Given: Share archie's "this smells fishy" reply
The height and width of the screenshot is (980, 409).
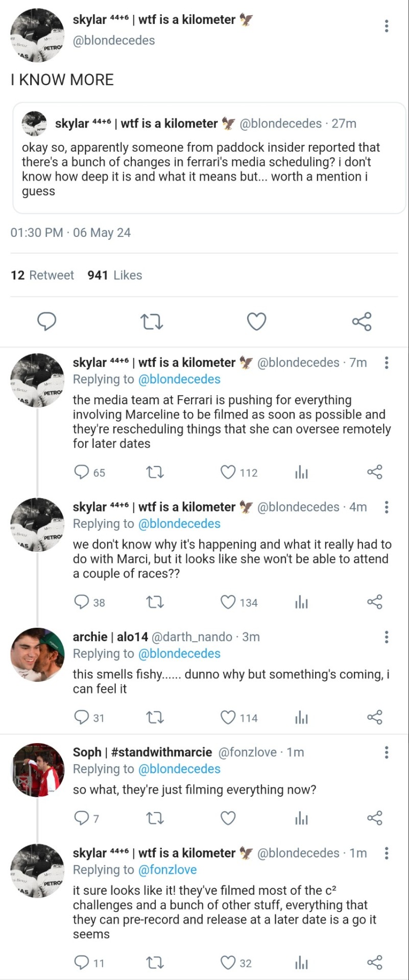Looking at the screenshot, I should pyautogui.click(x=375, y=718).
